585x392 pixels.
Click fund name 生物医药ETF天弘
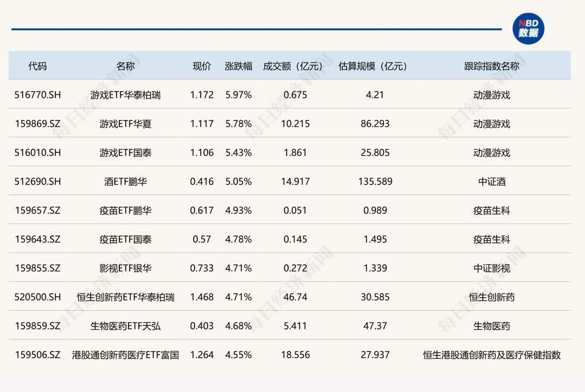click(x=125, y=326)
